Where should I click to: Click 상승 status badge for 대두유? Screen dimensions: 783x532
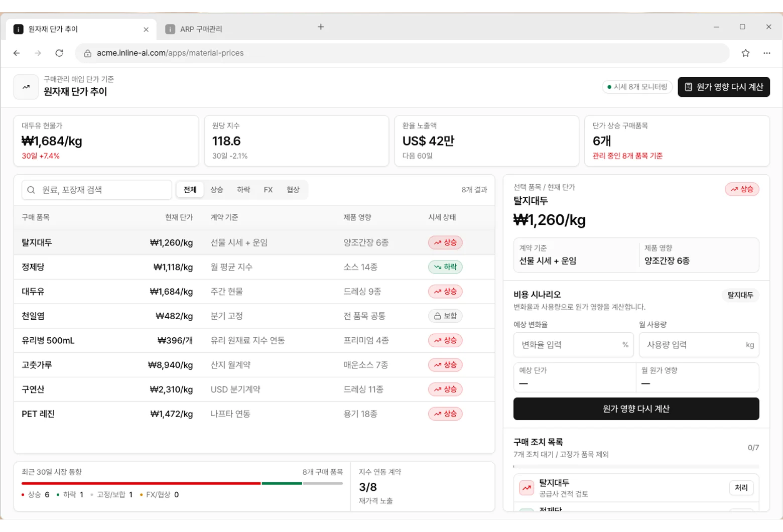click(445, 292)
